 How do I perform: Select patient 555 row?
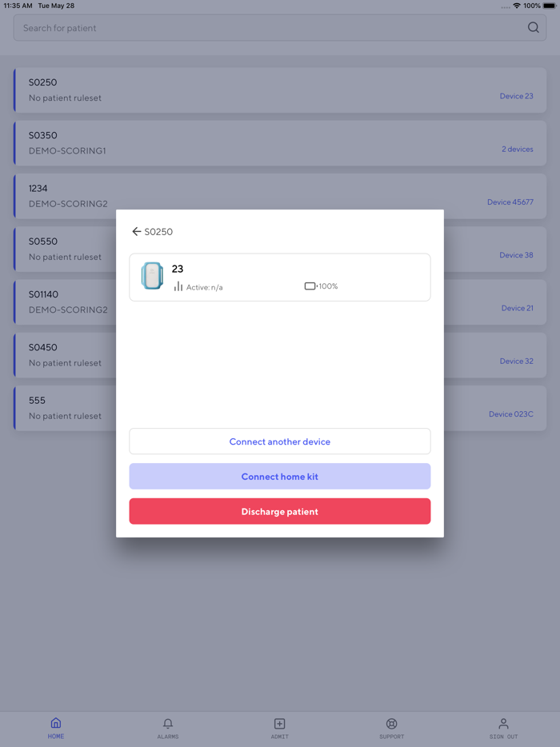tap(64, 408)
